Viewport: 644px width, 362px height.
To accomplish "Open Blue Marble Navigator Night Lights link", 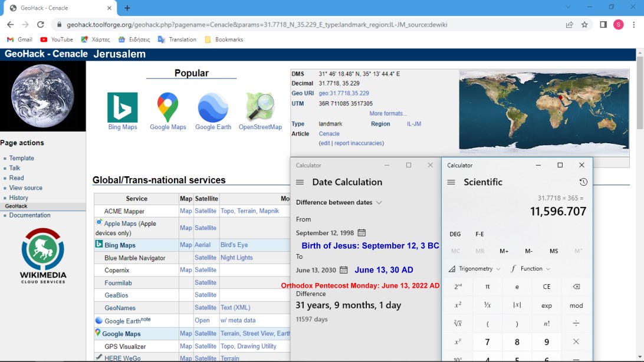I will (236, 257).
